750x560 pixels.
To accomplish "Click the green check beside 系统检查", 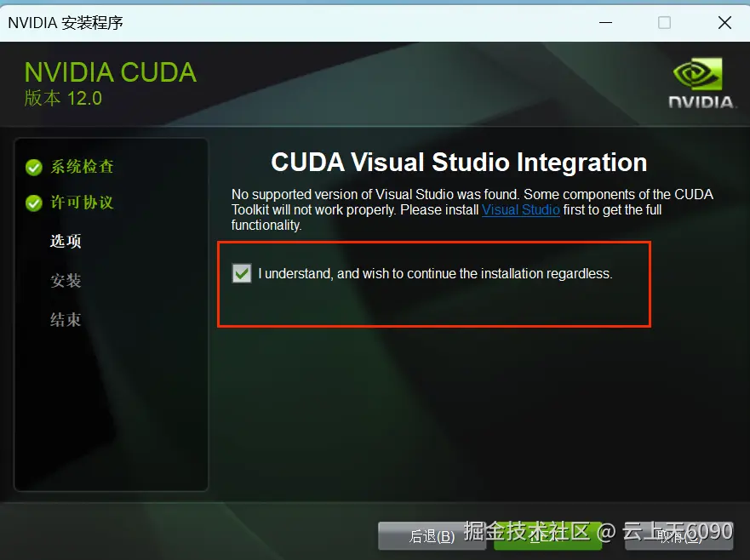I will coord(34,168).
